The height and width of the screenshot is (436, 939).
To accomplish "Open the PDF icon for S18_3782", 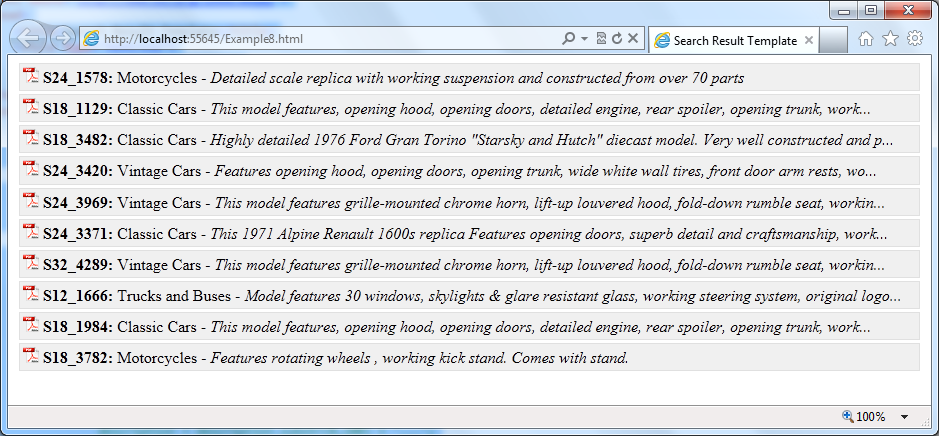I will click(31, 356).
